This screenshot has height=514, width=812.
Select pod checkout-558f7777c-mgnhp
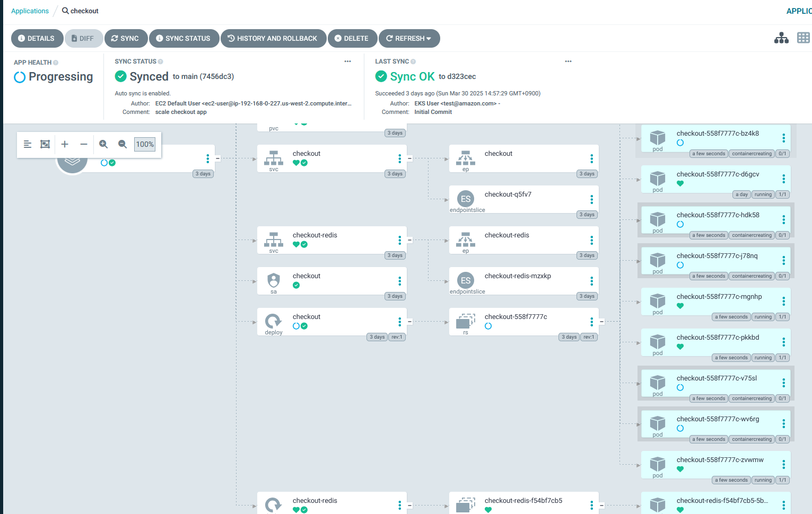tap(715, 302)
